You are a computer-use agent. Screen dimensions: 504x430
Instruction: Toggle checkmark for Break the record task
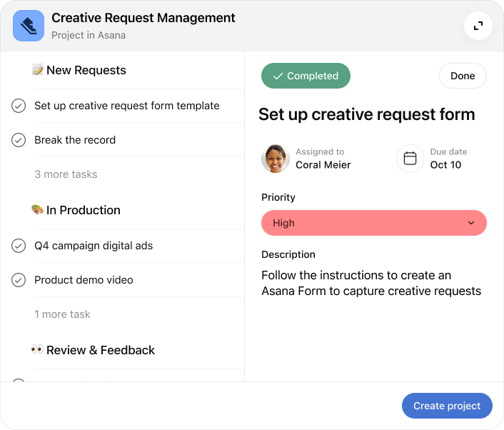(x=19, y=140)
